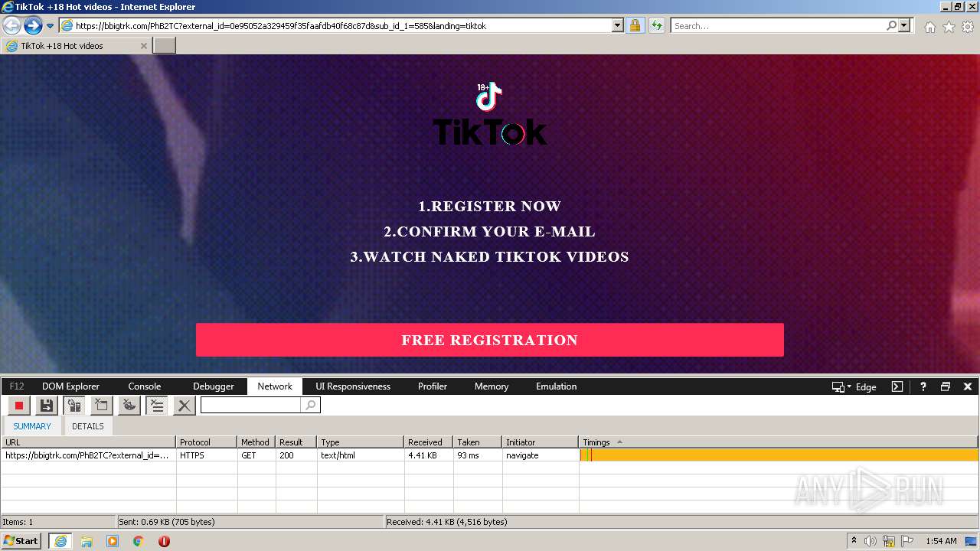Sort by the Timings column header
The height and width of the screenshot is (551, 980).
coord(779,442)
